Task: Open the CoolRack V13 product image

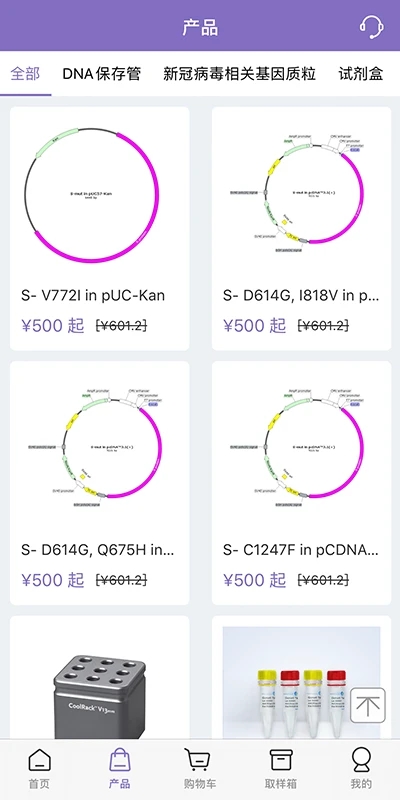Action: 99,683
